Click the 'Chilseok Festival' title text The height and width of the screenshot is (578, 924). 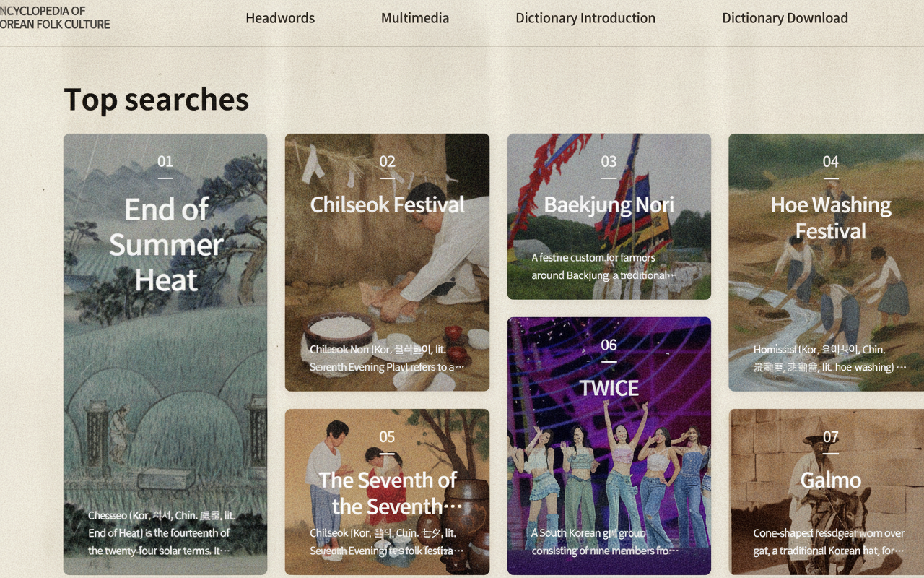(x=387, y=205)
